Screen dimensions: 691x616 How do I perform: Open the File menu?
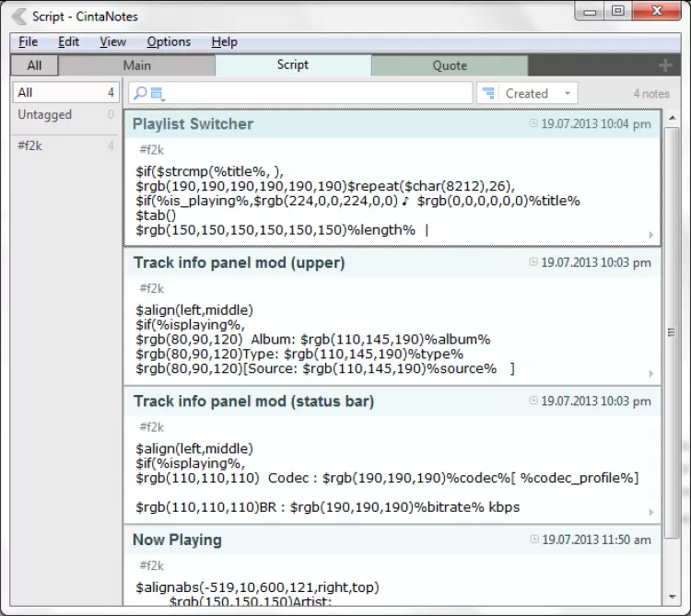tap(28, 41)
